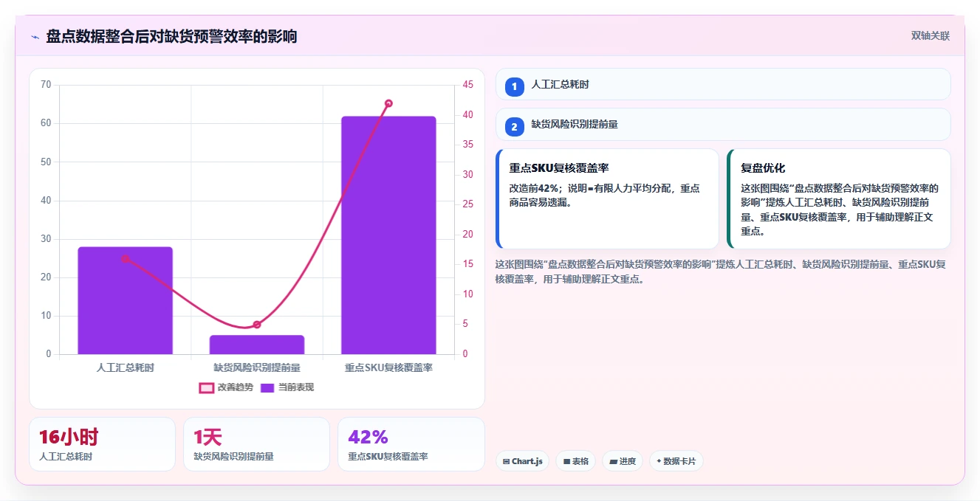Viewport: 980px width, 501px height.
Task: Click the 人工汇总耗时 purple bar
Action: [x=125, y=300]
